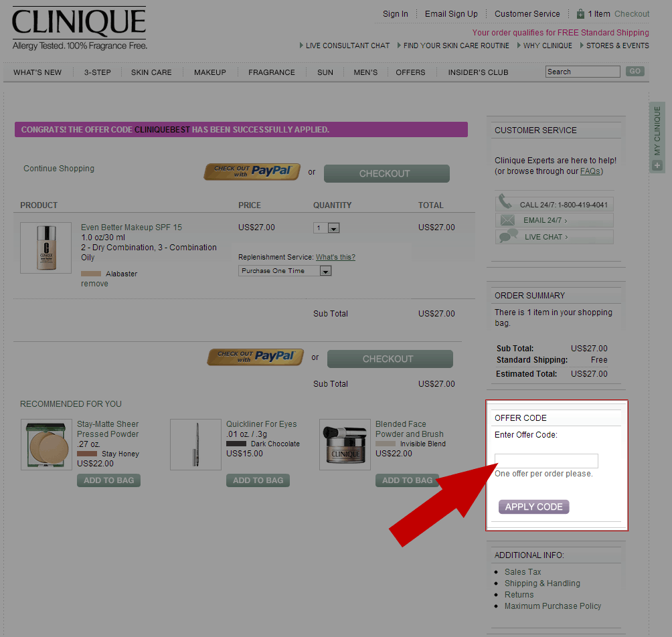This screenshot has width=672, height=637.
Task: Open What's New menu
Action: pos(37,72)
